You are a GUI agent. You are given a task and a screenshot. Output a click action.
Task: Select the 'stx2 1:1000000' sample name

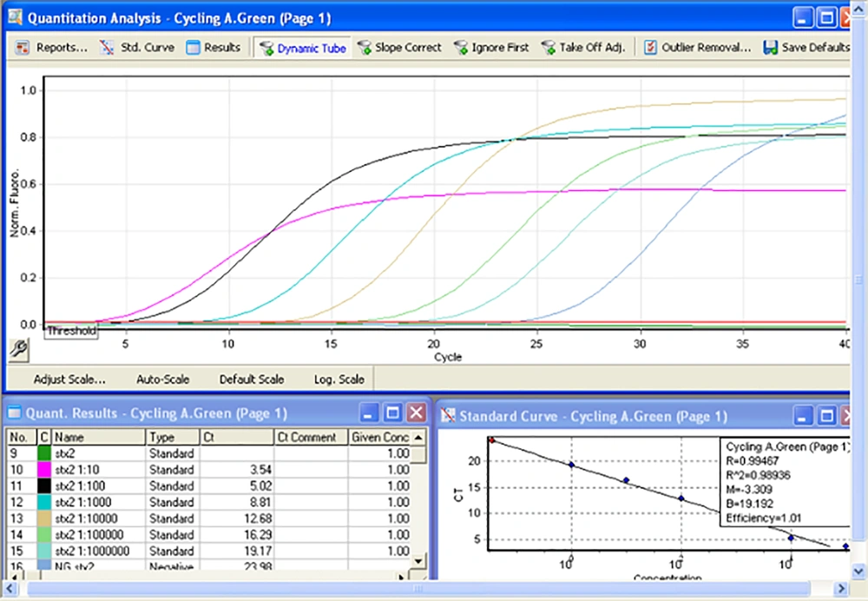[x=92, y=551]
